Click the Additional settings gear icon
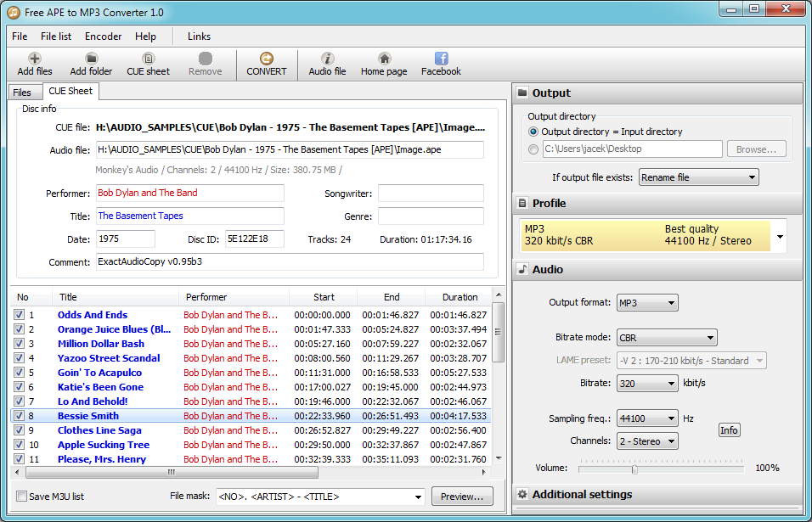The height and width of the screenshot is (522, 812). click(x=522, y=494)
